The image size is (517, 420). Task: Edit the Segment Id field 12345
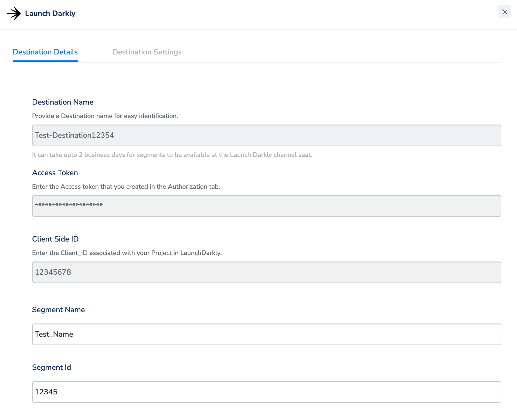(x=267, y=392)
